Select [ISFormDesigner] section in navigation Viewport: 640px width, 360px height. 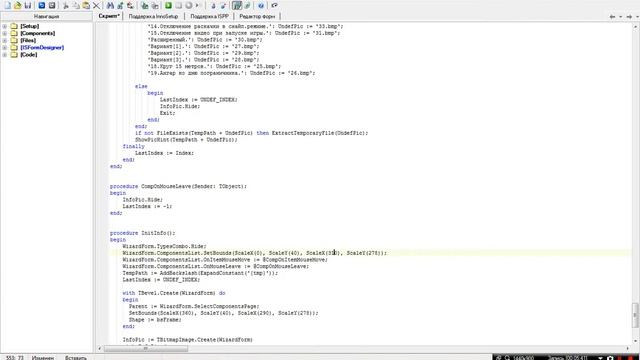click(x=42, y=47)
